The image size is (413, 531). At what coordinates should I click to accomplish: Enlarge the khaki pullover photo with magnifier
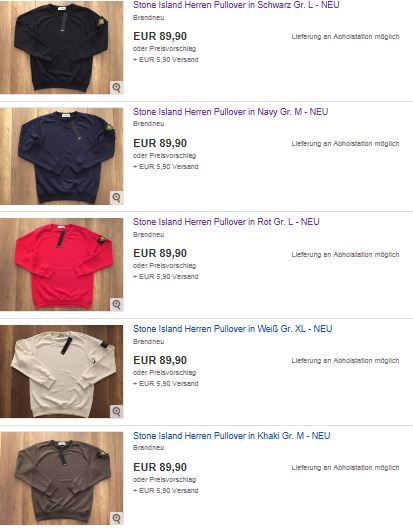coord(117,518)
